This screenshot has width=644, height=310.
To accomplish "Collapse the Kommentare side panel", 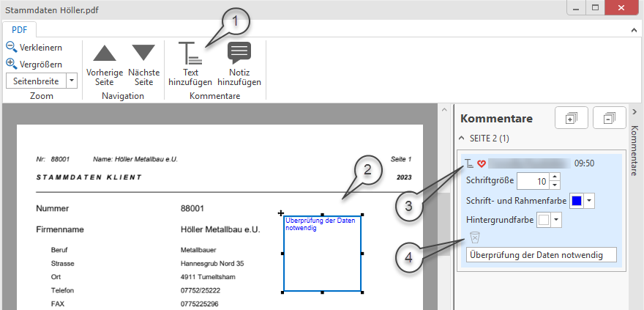I will pyautogui.click(x=634, y=111).
